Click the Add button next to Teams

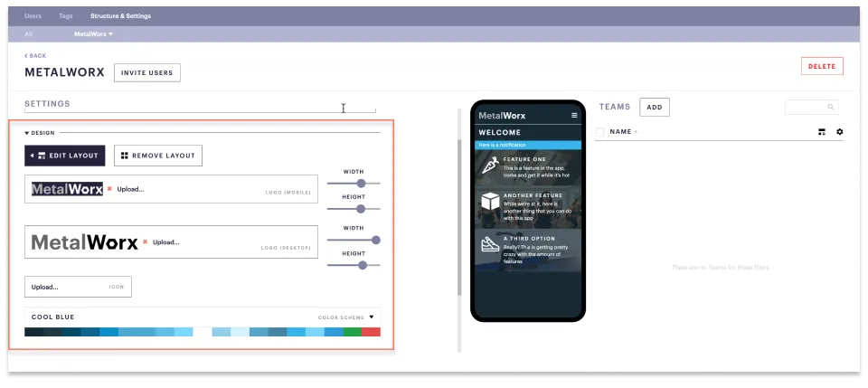pos(655,108)
